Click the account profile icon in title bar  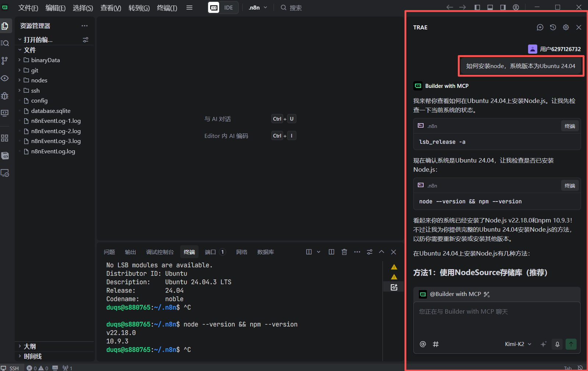pos(516,7)
